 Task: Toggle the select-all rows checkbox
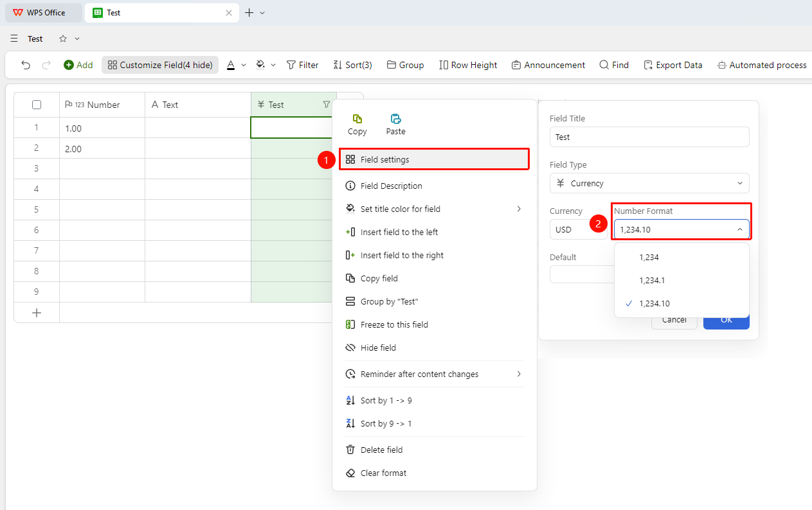click(37, 105)
